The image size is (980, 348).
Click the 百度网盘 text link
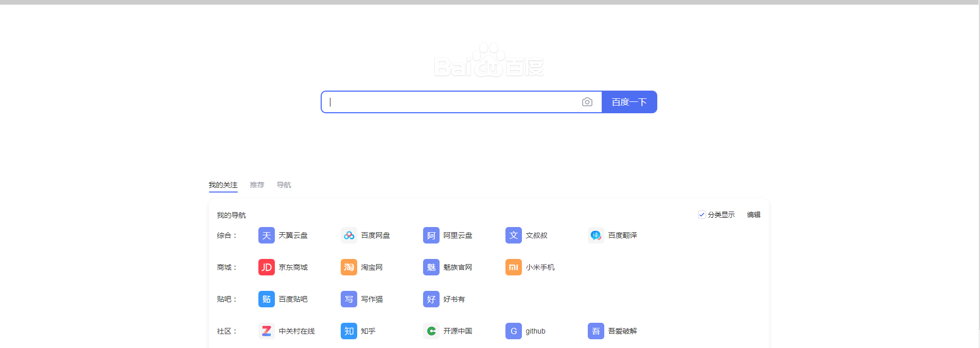(375, 235)
